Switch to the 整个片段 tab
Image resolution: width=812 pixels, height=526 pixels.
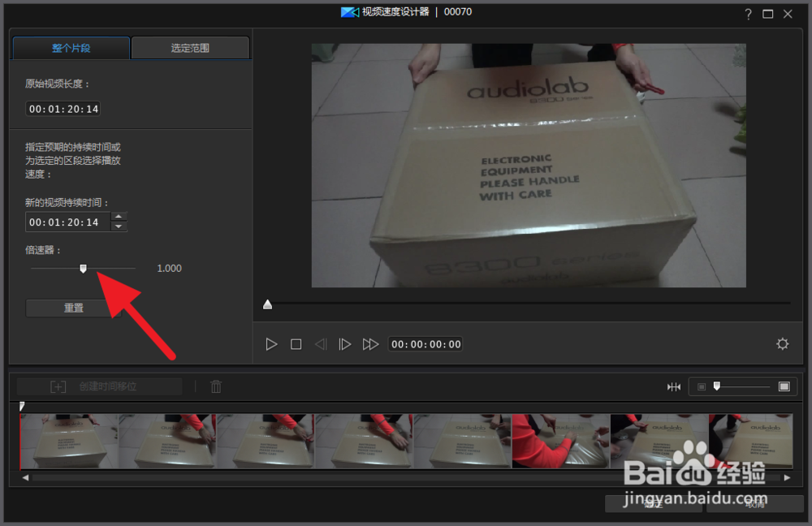[71, 48]
